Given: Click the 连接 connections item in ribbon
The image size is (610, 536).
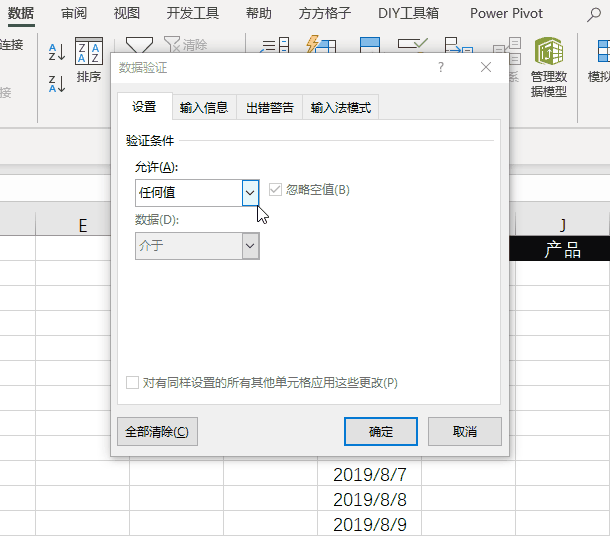Looking at the screenshot, I should [x=12, y=45].
